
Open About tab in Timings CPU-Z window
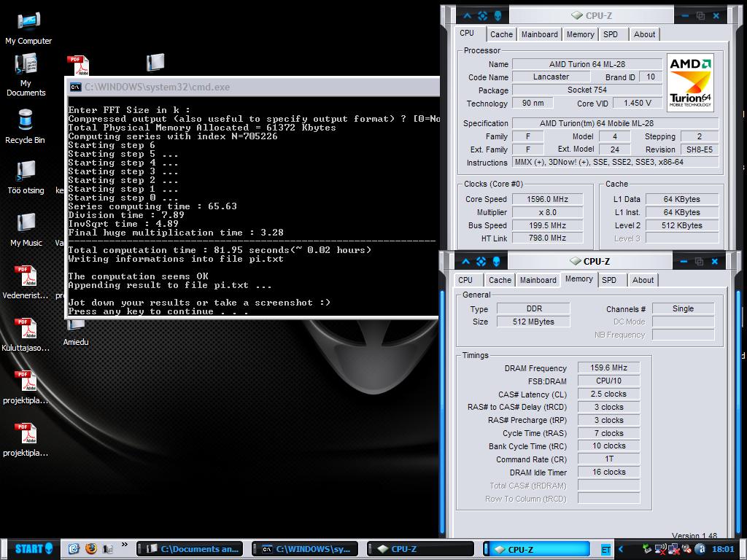pos(643,280)
